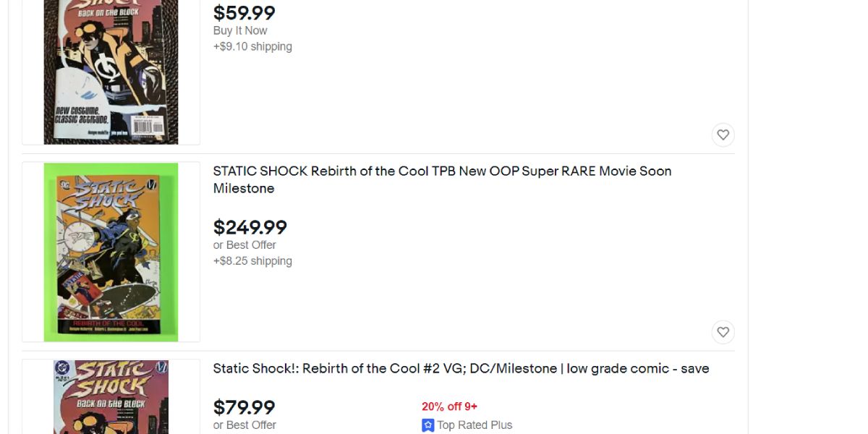Open the green-background Static Shock TPB thumbnail
868x434 pixels.
111,252
